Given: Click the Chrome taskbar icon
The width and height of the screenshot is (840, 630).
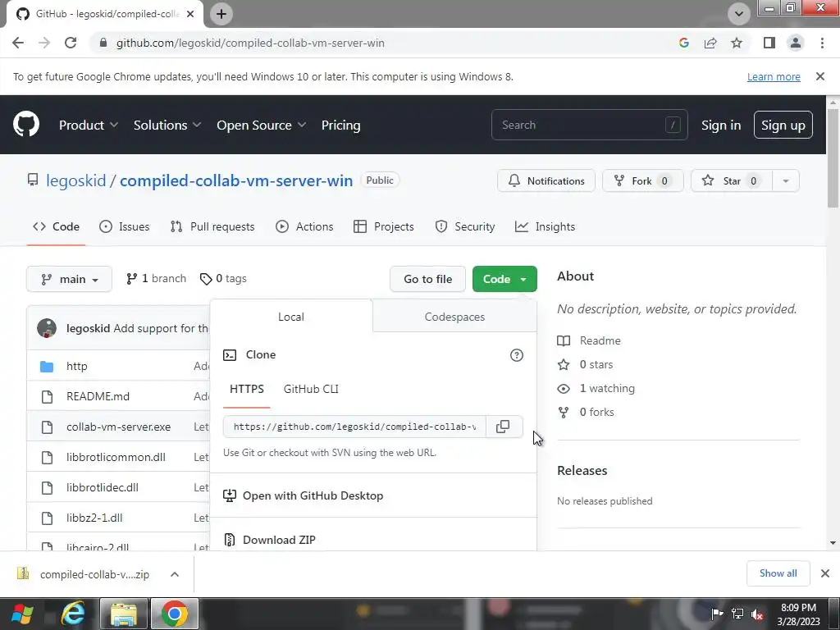Looking at the screenshot, I should tap(175, 614).
